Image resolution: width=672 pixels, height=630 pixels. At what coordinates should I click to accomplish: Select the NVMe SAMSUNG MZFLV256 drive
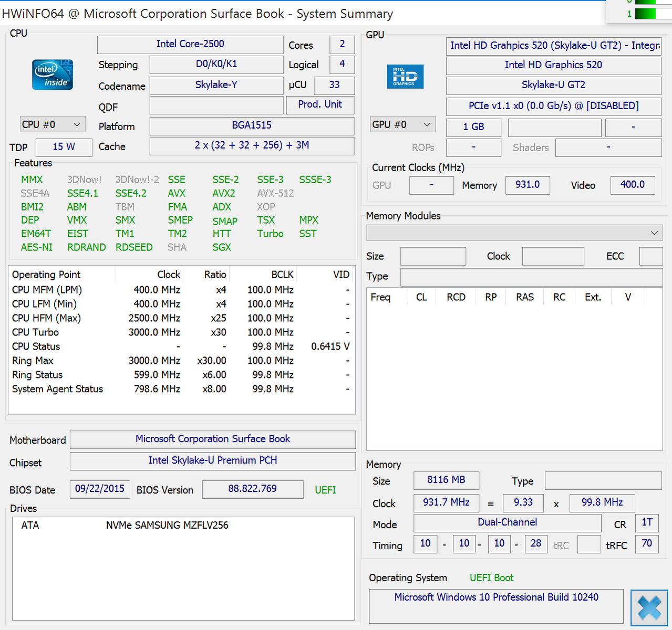[x=167, y=525]
